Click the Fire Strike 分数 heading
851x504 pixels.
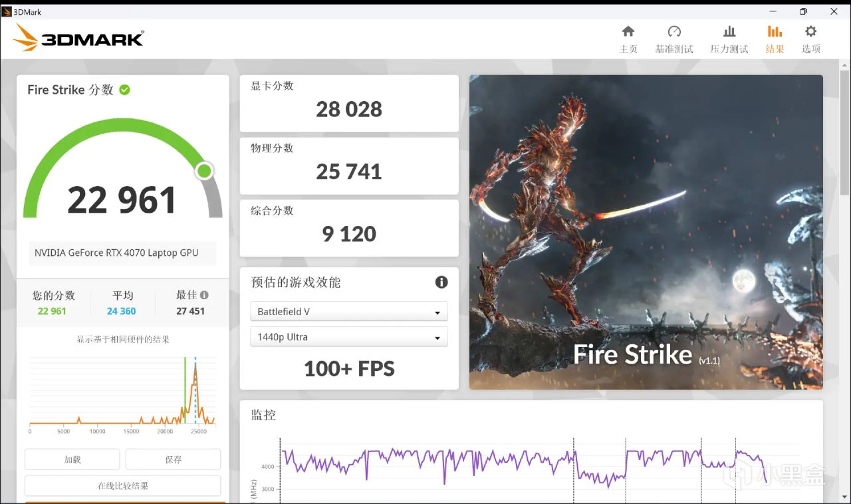point(70,90)
